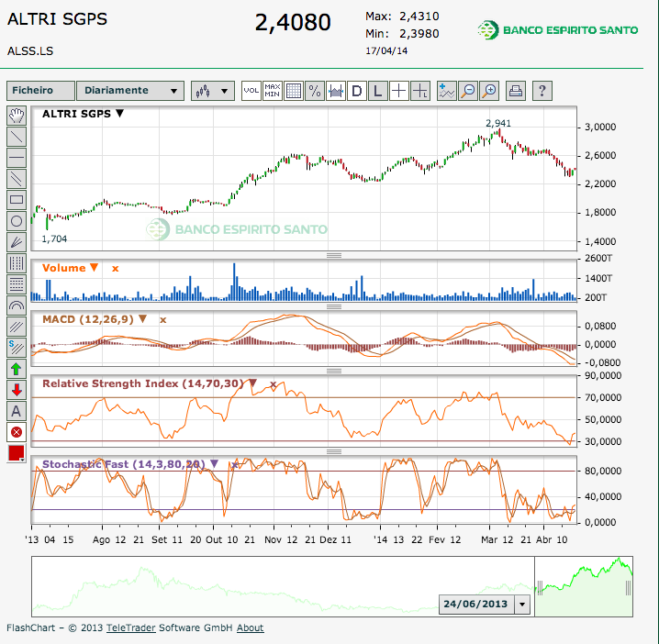Viewport: 659px width, 644px height.
Task: Click the divider grip above RSI panel
Action: point(334,371)
